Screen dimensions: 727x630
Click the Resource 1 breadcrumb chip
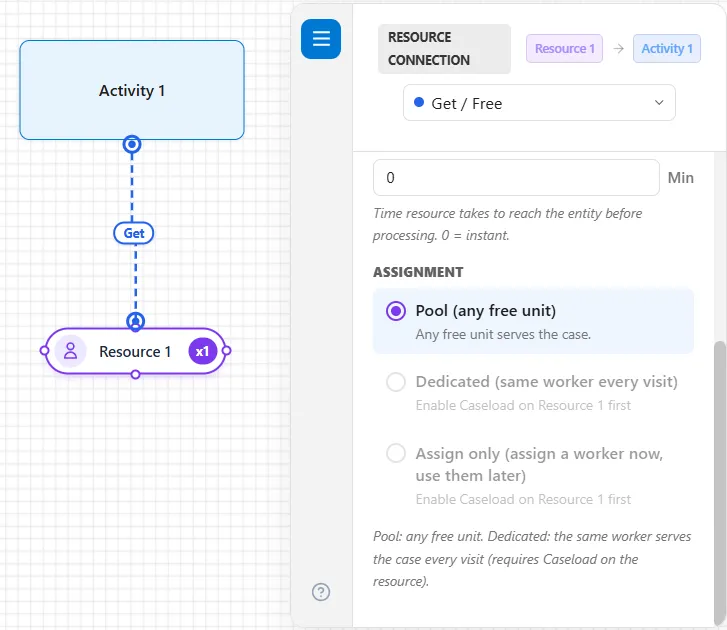tap(564, 48)
